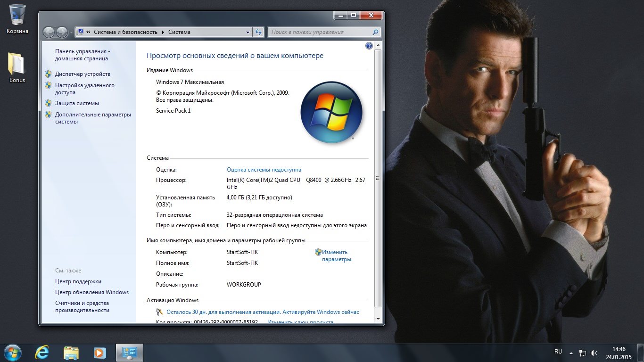The height and width of the screenshot is (362, 644).
Task: Close the System window
Action: (372, 15)
